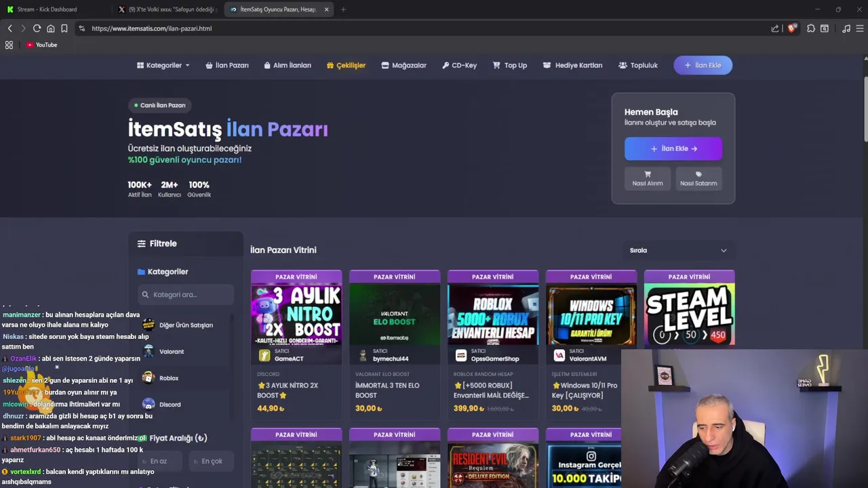Click the Filtrele menu icon
868x488 pixels.
[141, 243]
